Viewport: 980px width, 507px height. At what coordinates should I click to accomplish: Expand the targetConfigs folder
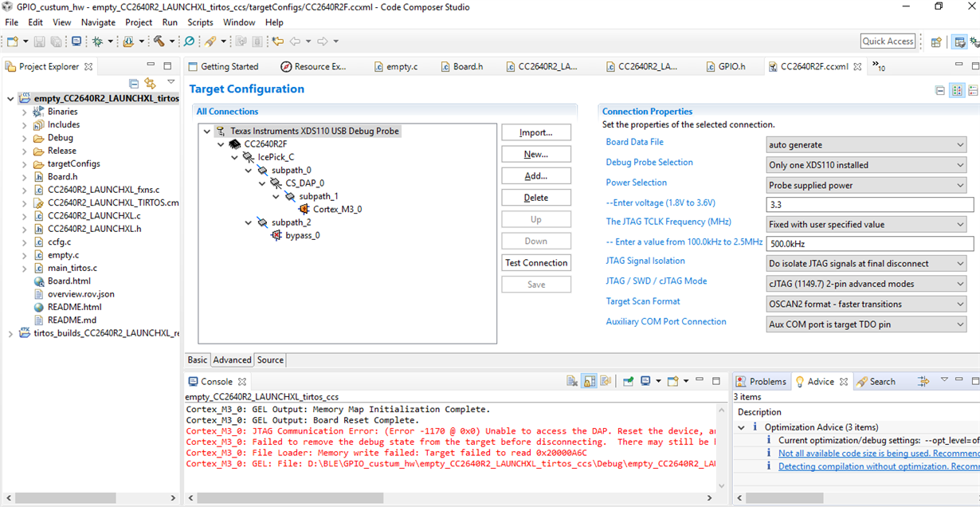(x=24, y=163)
